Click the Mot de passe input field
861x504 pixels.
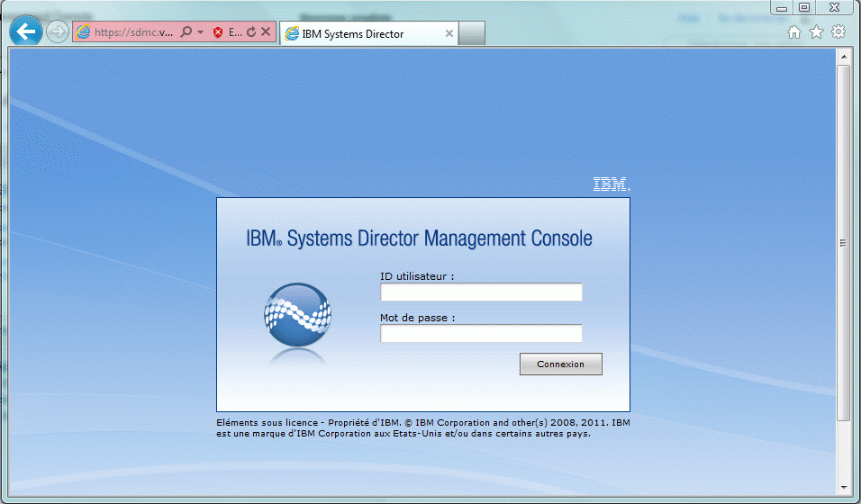click(481, 333)
